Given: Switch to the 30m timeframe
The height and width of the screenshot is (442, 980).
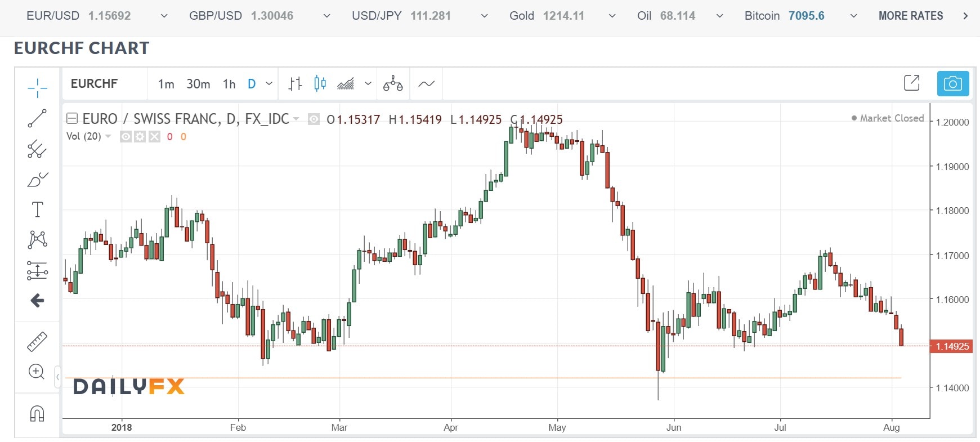Looking at the screenshot, I should point(198,84).
